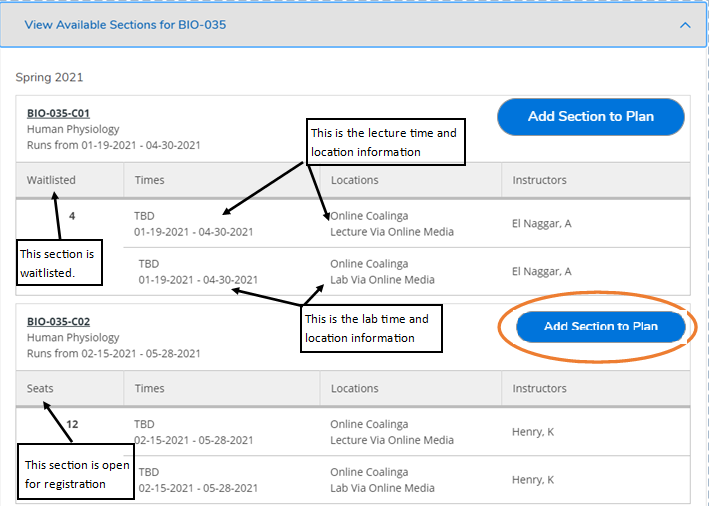Add BIO-035-C01 section to plan

pos(591,117)
